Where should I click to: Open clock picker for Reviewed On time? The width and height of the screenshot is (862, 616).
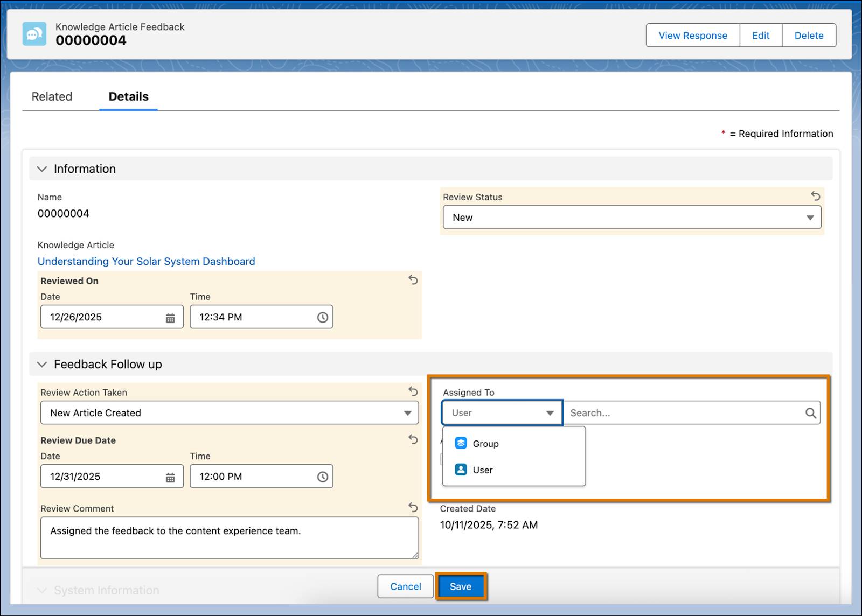pos(322,318)
